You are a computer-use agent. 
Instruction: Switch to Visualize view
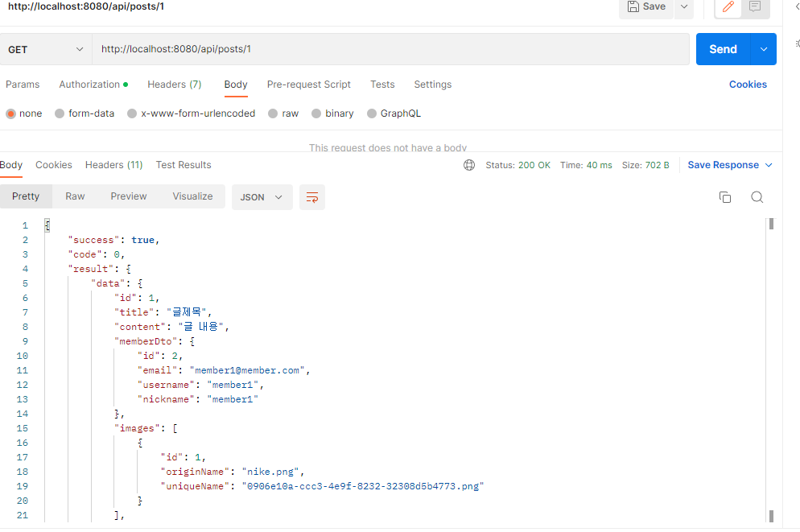tap(192, 196)
